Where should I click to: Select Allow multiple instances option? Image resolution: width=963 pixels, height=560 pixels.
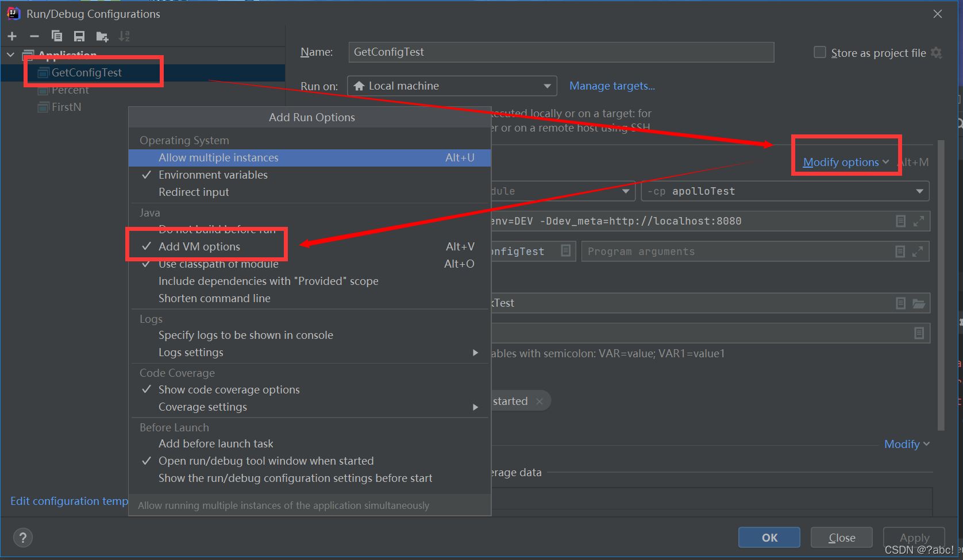click(310, 157)
